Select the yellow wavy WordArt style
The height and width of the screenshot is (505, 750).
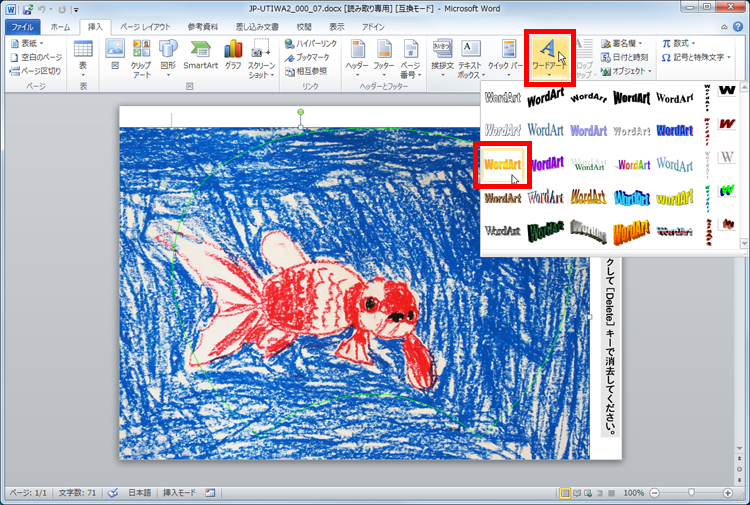point(674,197)
